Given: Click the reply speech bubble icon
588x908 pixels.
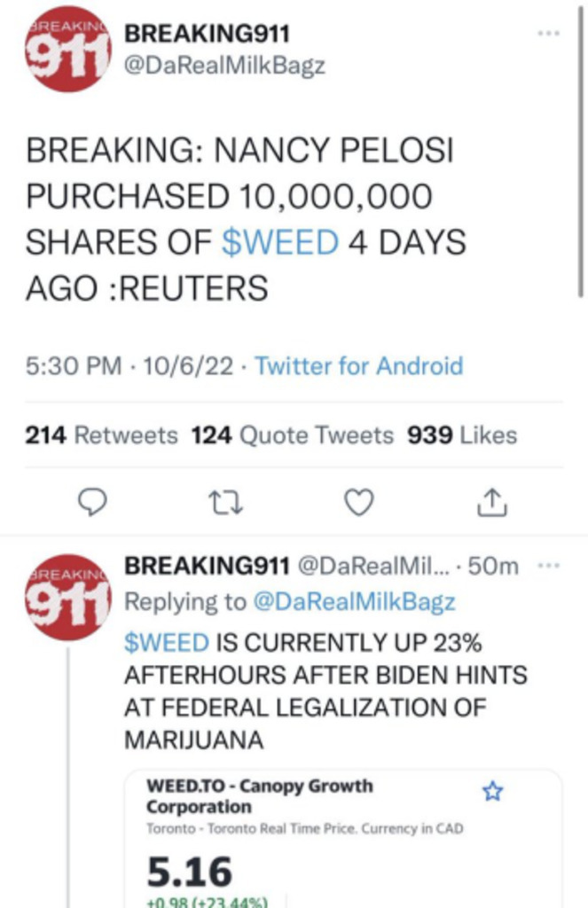Looking at the screenshot, I should 93,503.
